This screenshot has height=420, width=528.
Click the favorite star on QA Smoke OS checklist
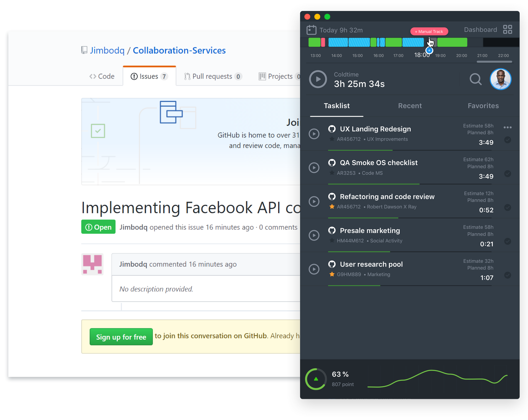point(332,173)
